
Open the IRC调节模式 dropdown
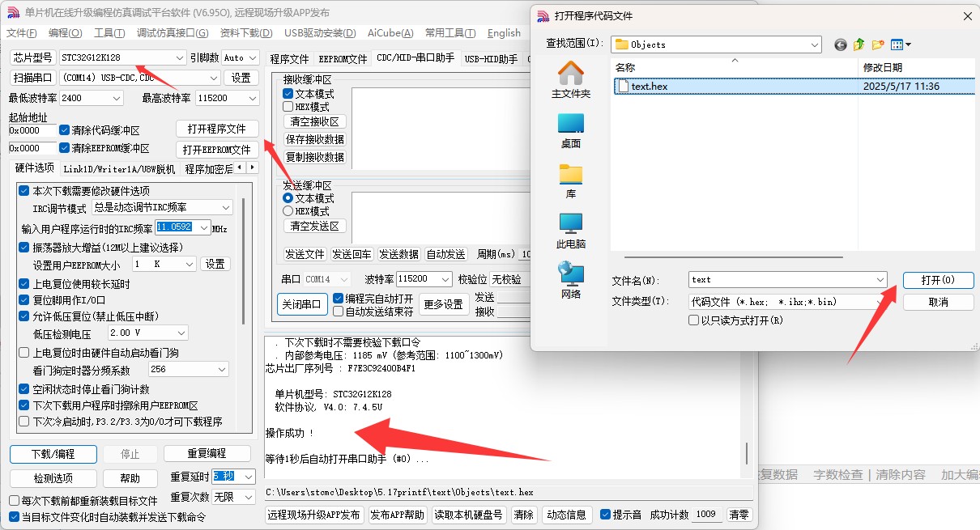163,208
